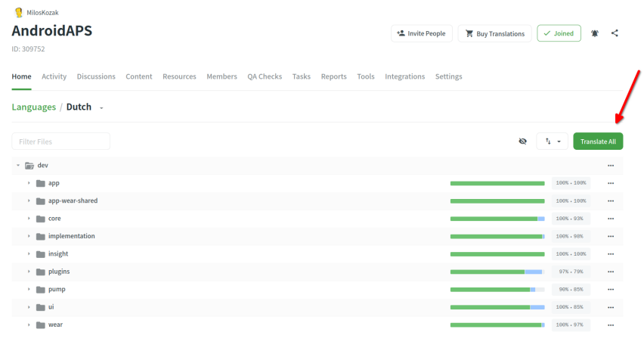Screen dimensions: 644x348
Task: Click Translate All button
Action: click(x=598, y=141)
